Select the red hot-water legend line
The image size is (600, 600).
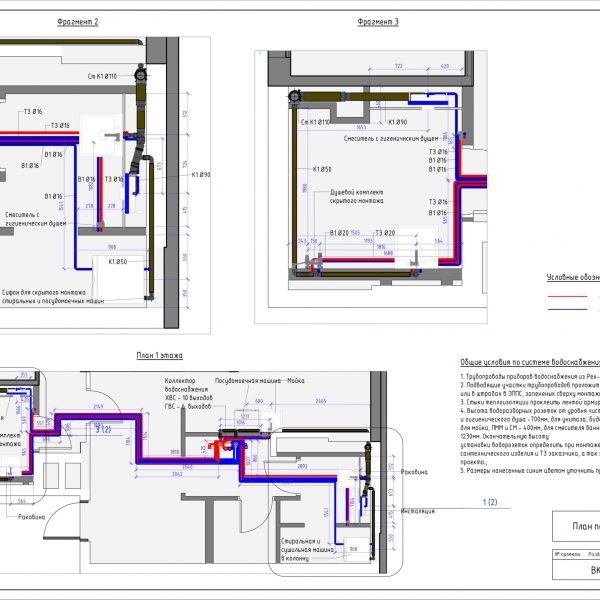[x=567, y=296]
